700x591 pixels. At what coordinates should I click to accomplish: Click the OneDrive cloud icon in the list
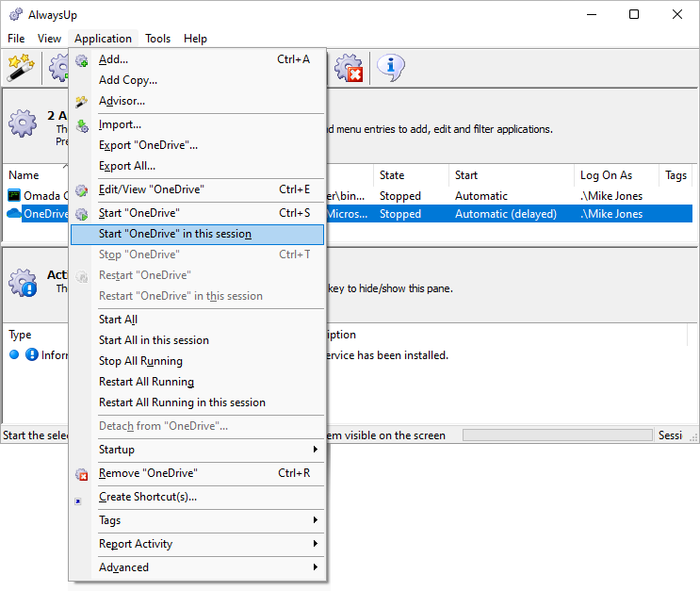14,214
